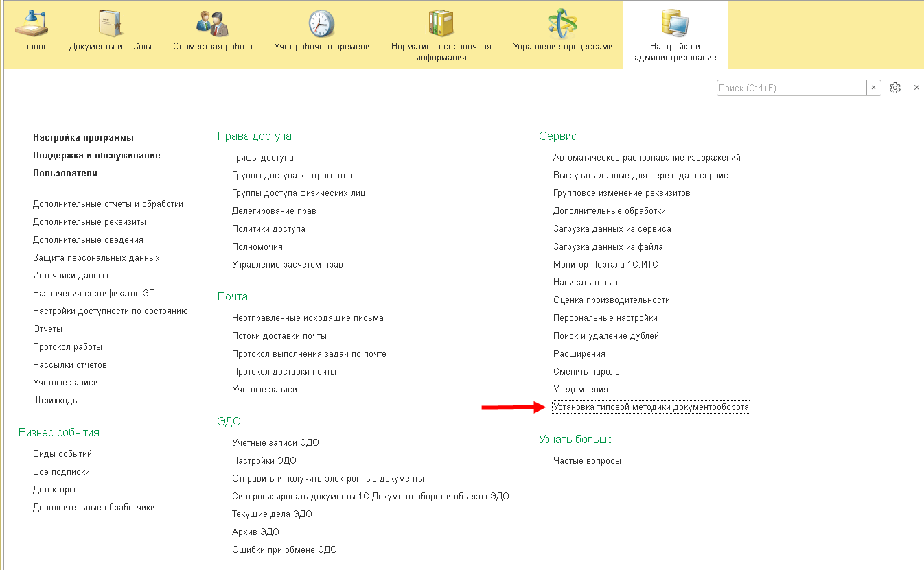Open Группы доступа контрагентов
The image size is (924, 570).
coord(292,176)
